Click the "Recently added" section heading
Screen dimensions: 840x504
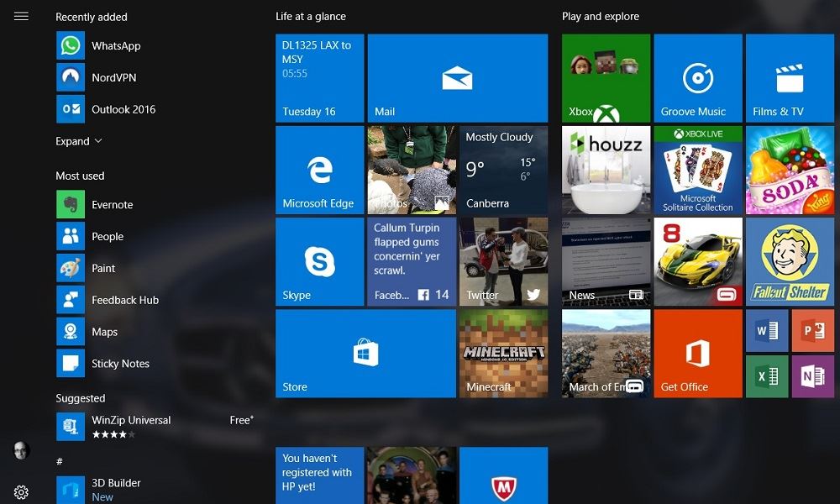(x=92, y=17)
